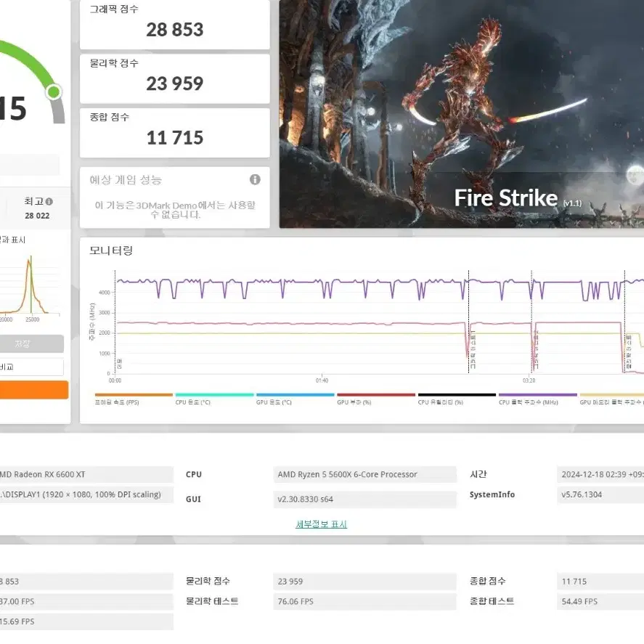Viewport: 644px width, 644px height.
Task: Click the gray 저장 button
Action: (x=32, y=343)
